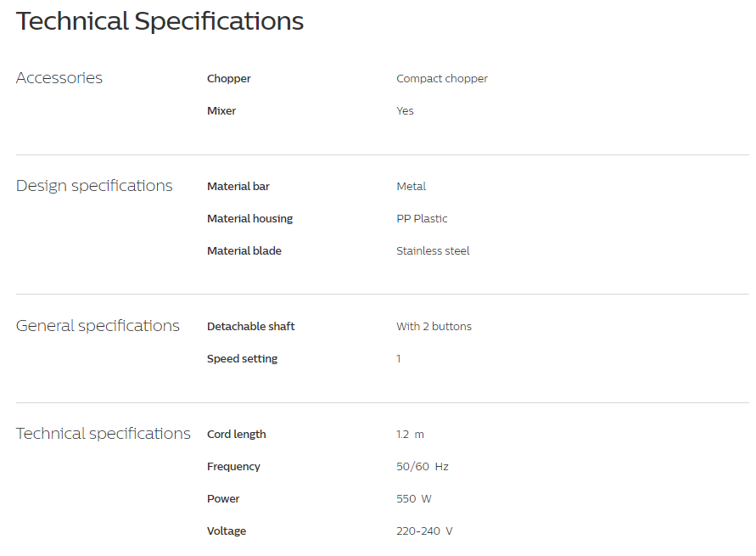Click the Design specifications section title
Screen dimensions: 756x556
pyautogui.click(x=94, y=186)
